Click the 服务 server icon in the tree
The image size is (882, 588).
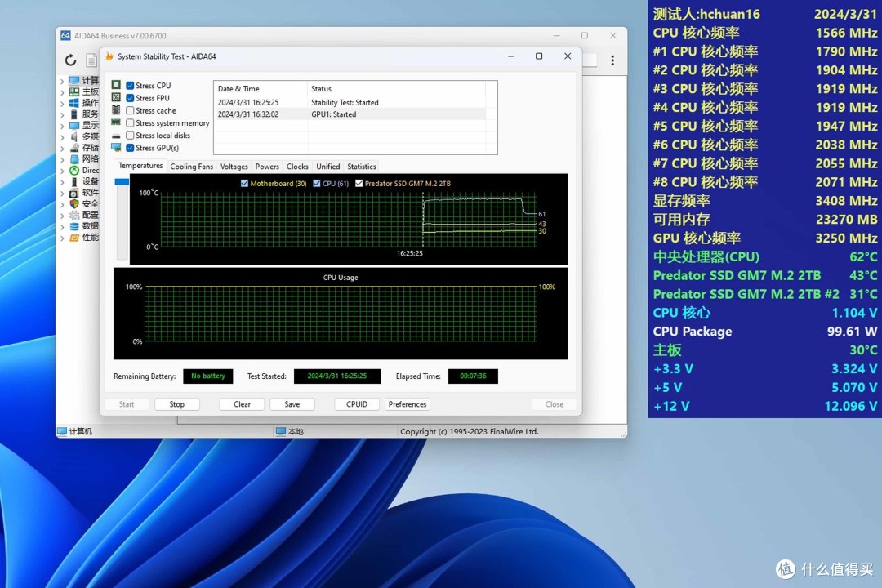click(74, 114)
